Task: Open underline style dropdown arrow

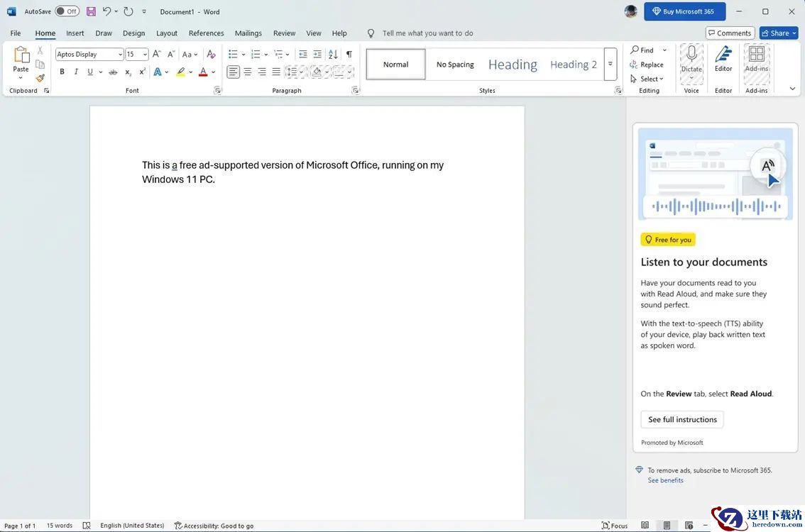Action: [100, 72]
